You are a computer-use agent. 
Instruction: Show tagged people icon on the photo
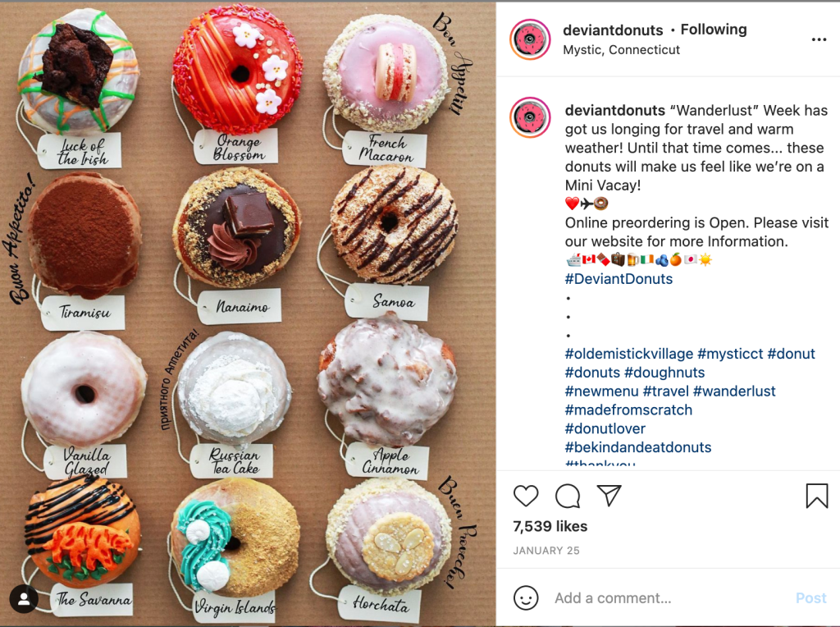click(x=24, y=599)
